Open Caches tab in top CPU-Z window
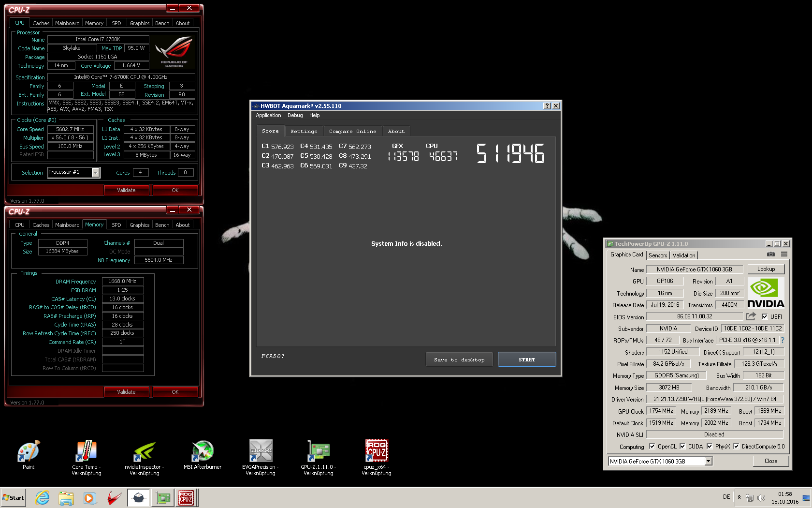812x508 pixels. point(41,23)
